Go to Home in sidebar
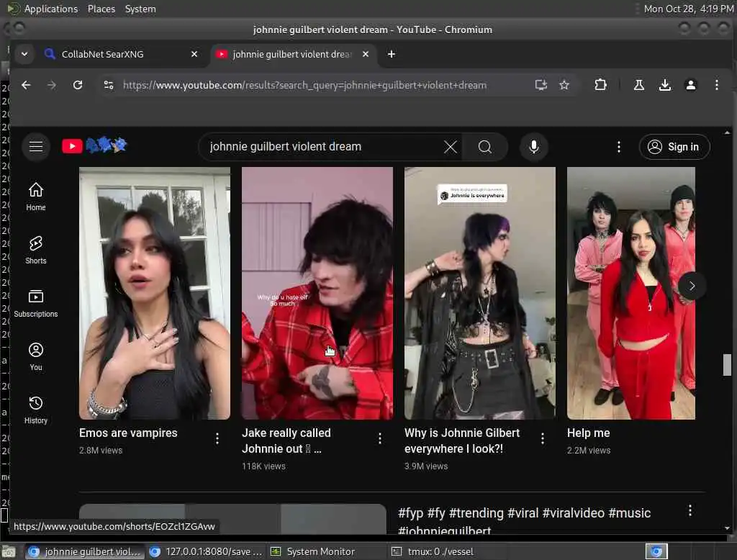Viewport: 737px width, 560px height. 36,197
